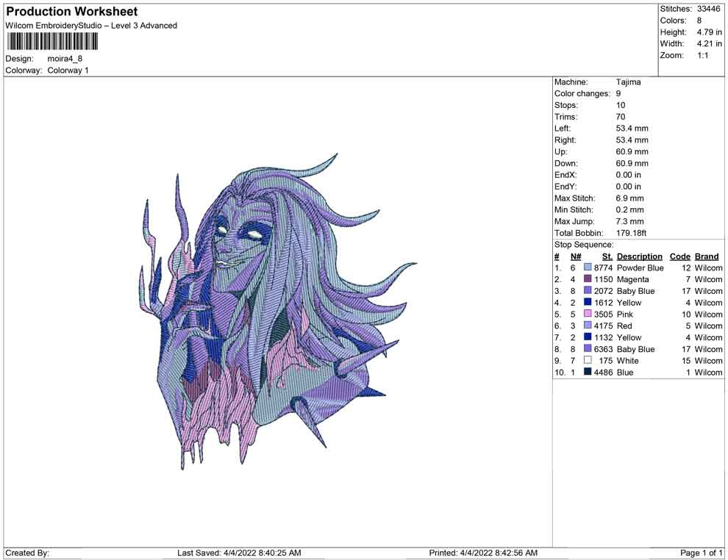Select the Yellow 1612 thread swatch
This screenshot has width=728, height=560.
click(x=588, y=303)
